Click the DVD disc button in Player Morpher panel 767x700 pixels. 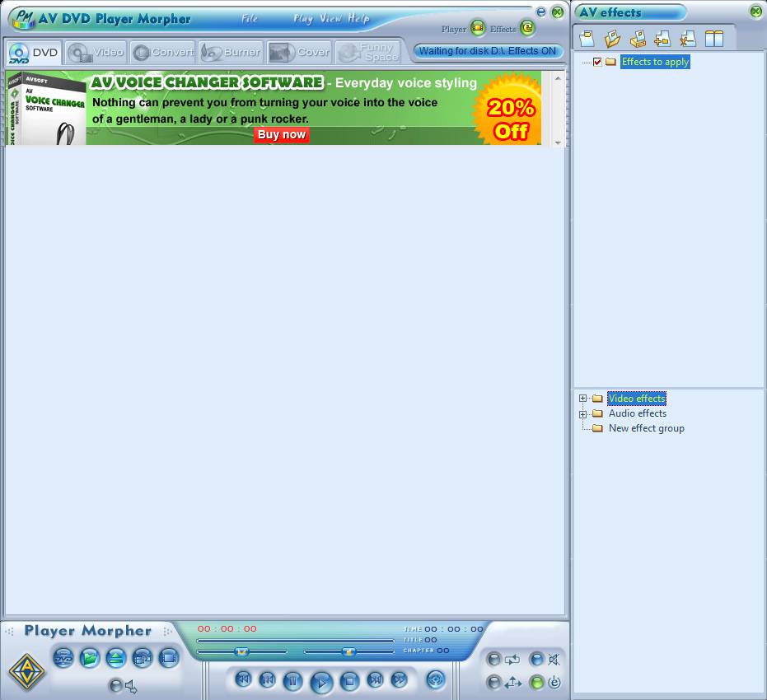[x=63, y=658]
